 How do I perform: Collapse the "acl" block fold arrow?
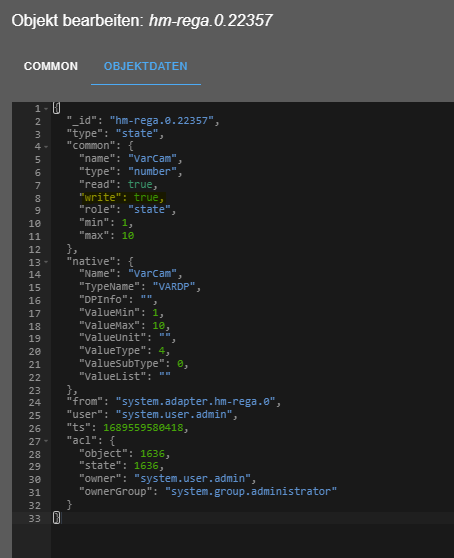[x=46, y=441]
